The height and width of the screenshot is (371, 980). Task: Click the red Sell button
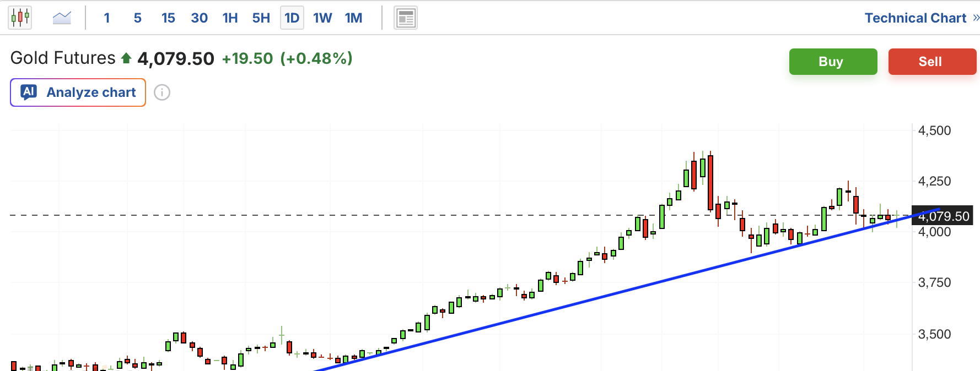tap(932, 62)
